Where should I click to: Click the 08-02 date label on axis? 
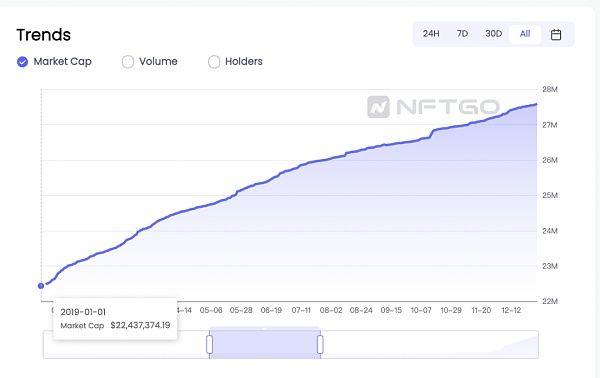331,310
